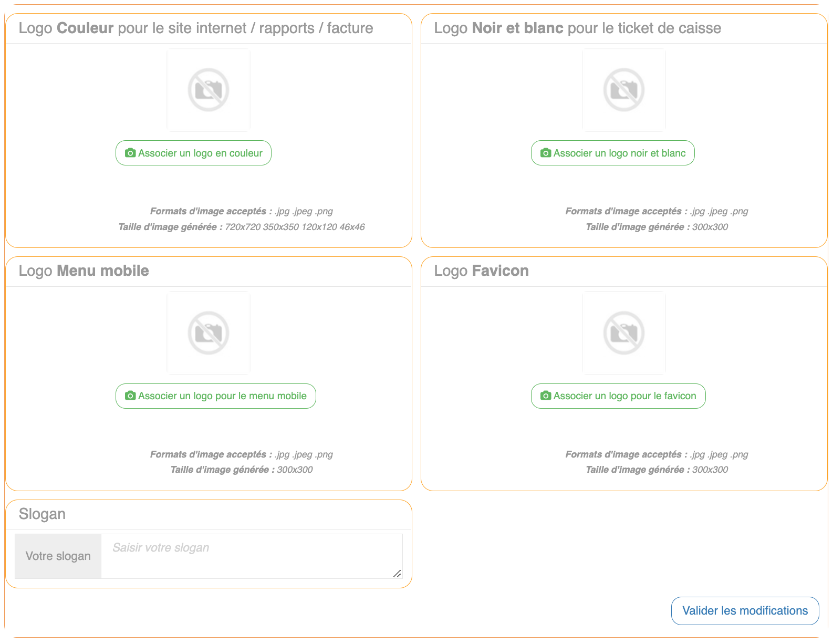Click camera icon on color logo button
Screen dimensions: 833x644
coord(130,153)
